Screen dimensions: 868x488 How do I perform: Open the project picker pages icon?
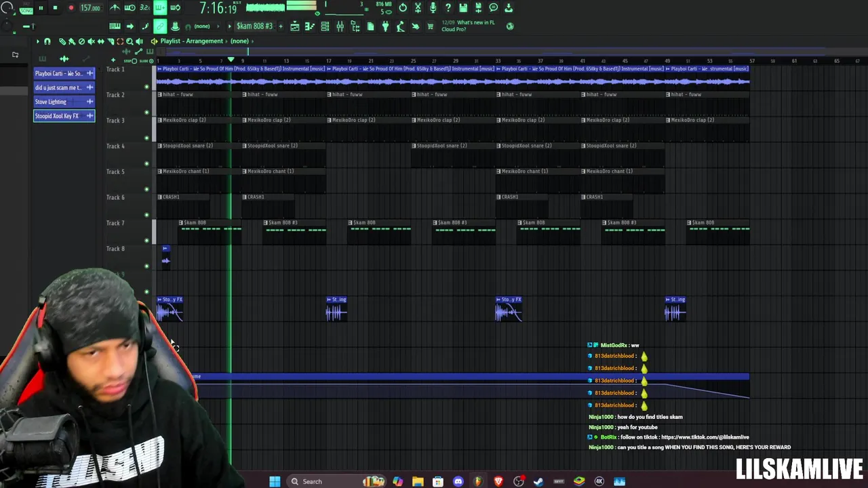pyautogui.click(x=370, y=26)
